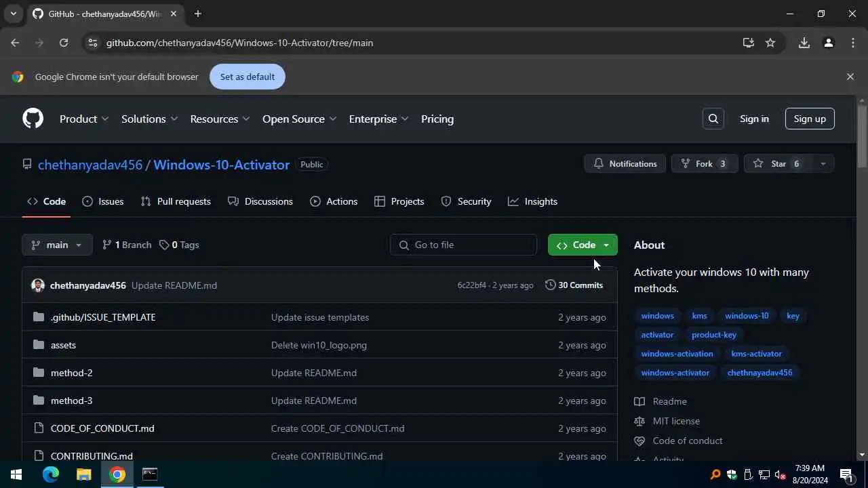The width and height of the screenshot is (868, 488).
Task: Reload the page with the refresh icon
Action: tap(64, 43)
